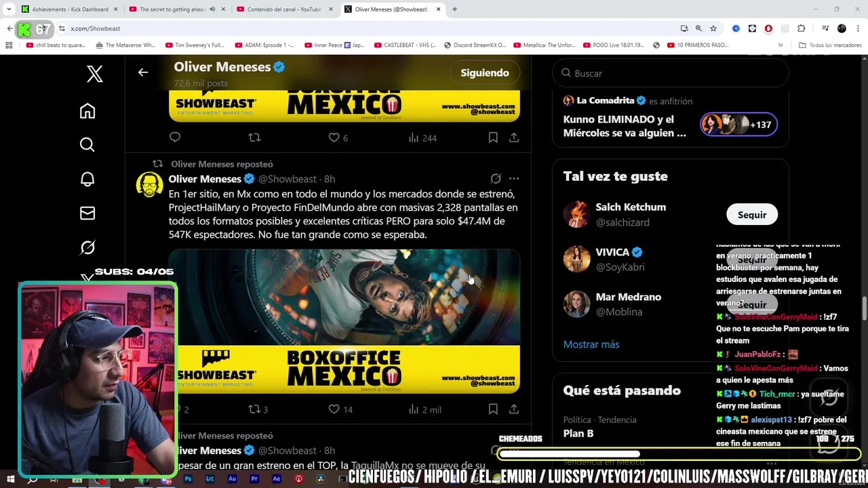Open Chrome tab search dropdown
This screenshot has height=488, width=868.
coord(9,9)
